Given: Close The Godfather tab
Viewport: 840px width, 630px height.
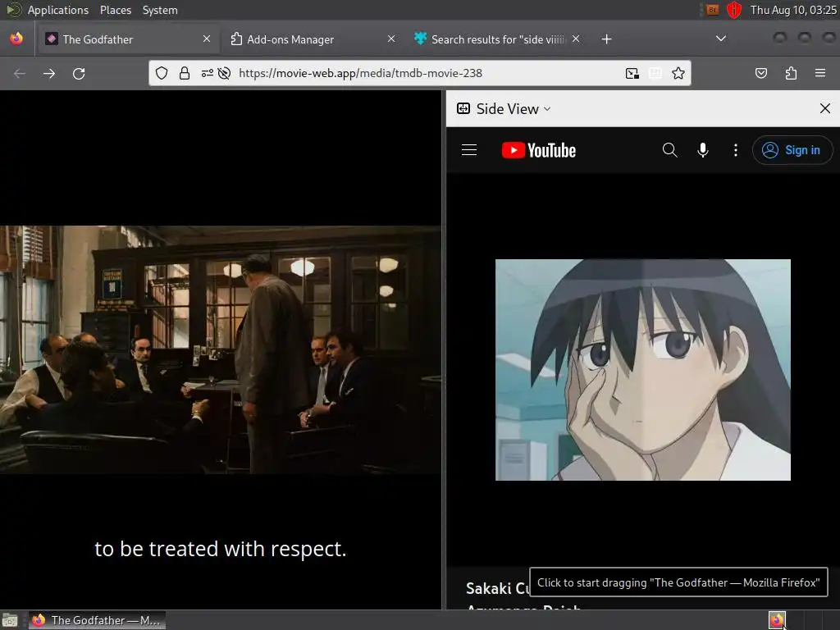Looking at the screenshot, I should point(207,39).
